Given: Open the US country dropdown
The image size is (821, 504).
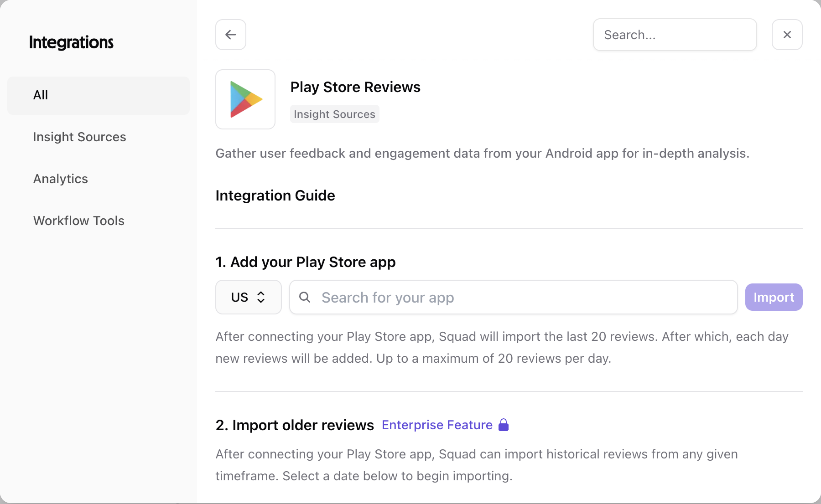Looking at the screenshot, I should click(249, 297).
